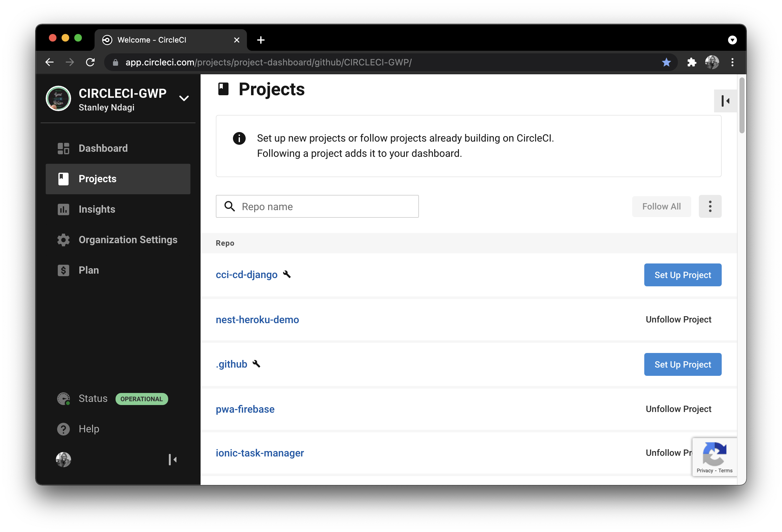
Task: Unfollow the nest-heroku-demo project
Action: tap(678, 319)
